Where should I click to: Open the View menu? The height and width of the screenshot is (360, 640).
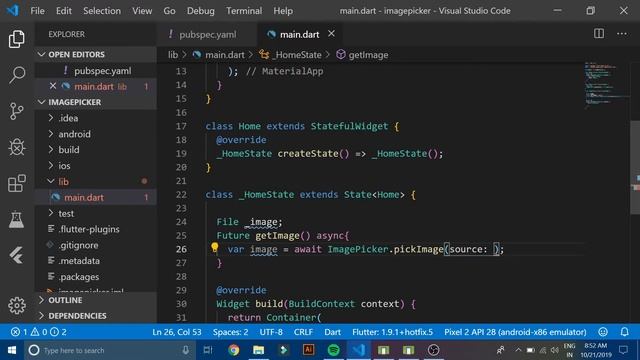pyautogui.click(x=142, y=11)
